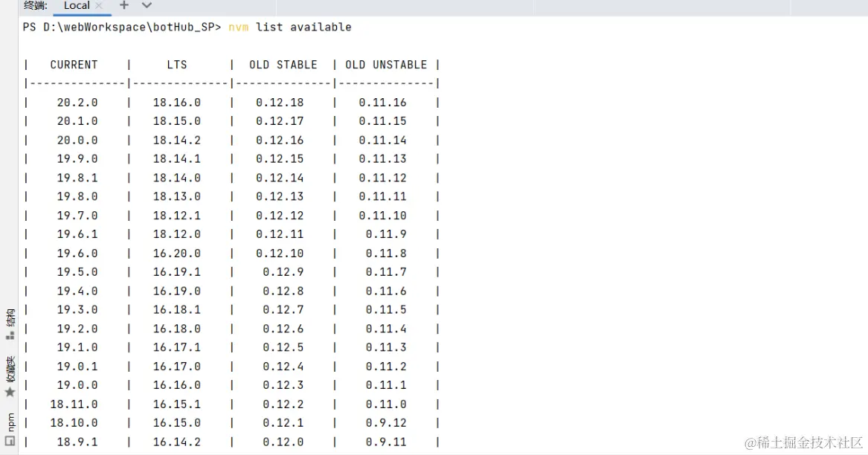
Task: Click the 'list available' command arguments
Action: [303, 27]
